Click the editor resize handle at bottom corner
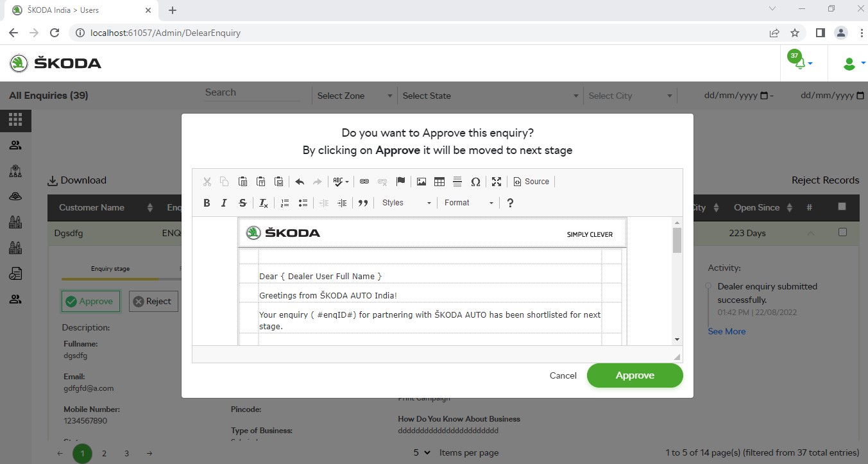Image resolution: width=868 pixels, height=464 pixels. coord(677,356)
